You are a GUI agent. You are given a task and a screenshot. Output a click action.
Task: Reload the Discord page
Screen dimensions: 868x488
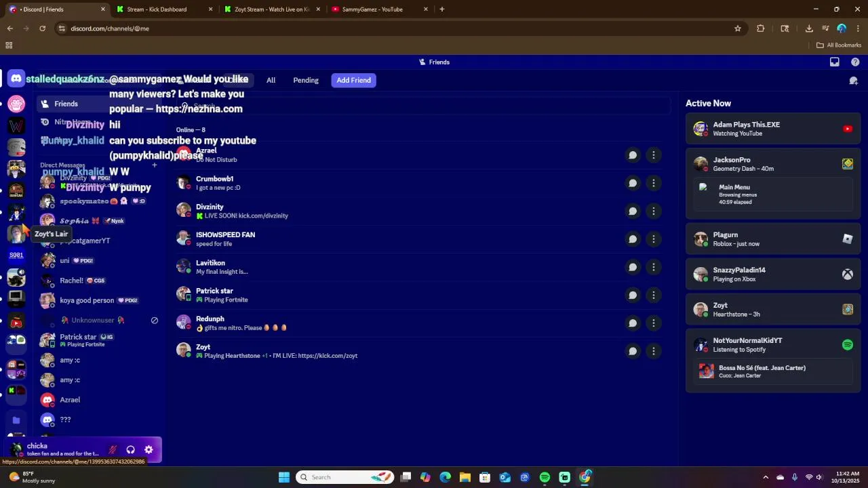(x=42, y=28)
